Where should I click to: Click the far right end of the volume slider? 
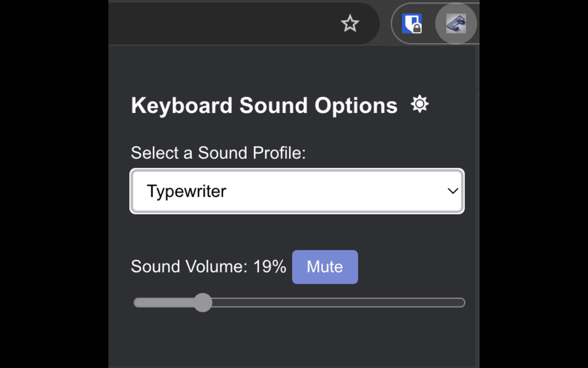click(463, 303)
